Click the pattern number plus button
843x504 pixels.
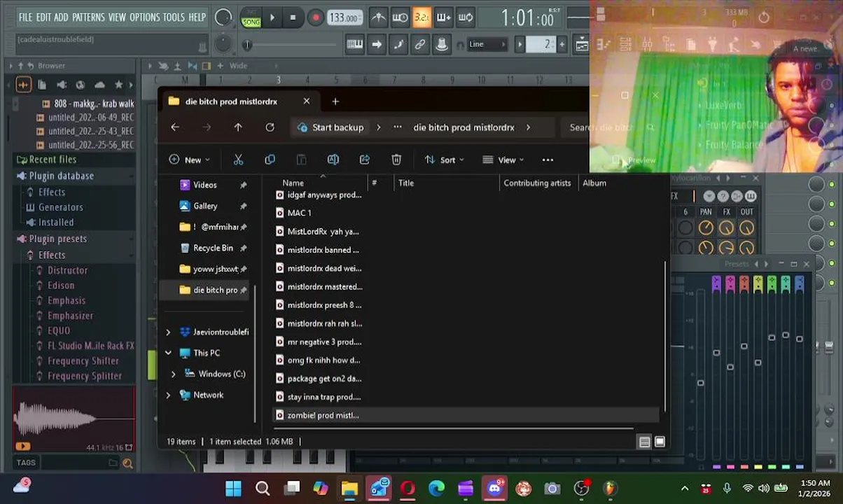(x=562, y=45)
